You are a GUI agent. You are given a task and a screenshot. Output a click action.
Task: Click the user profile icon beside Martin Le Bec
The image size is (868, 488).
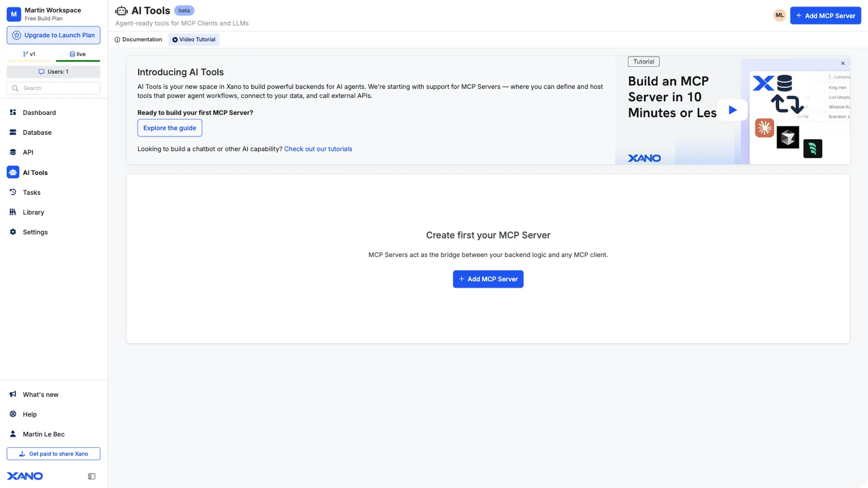[13, 434]
